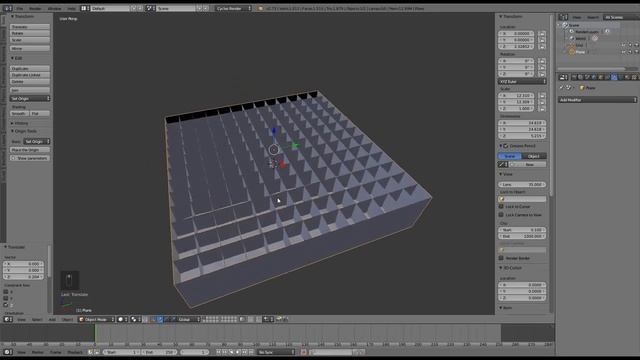640x360 pixels.
Task: Open the No Sync dropdown in timeline
Action: 276,352
